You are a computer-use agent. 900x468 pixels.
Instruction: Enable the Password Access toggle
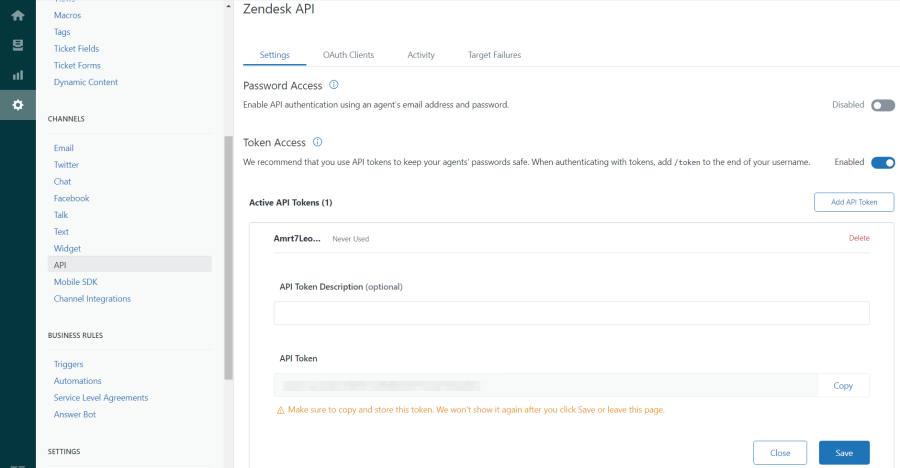pyautogui.click(x=883, y=105)
